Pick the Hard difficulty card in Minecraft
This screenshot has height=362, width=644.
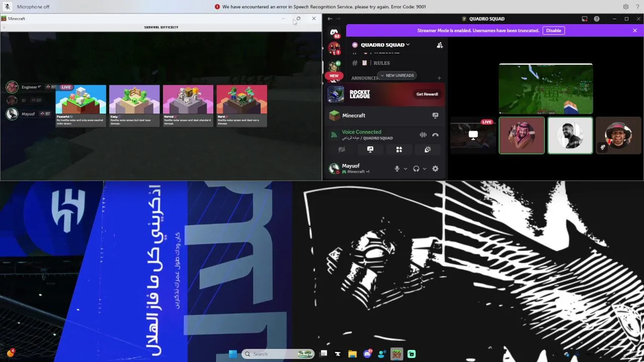tap(242, 106)
